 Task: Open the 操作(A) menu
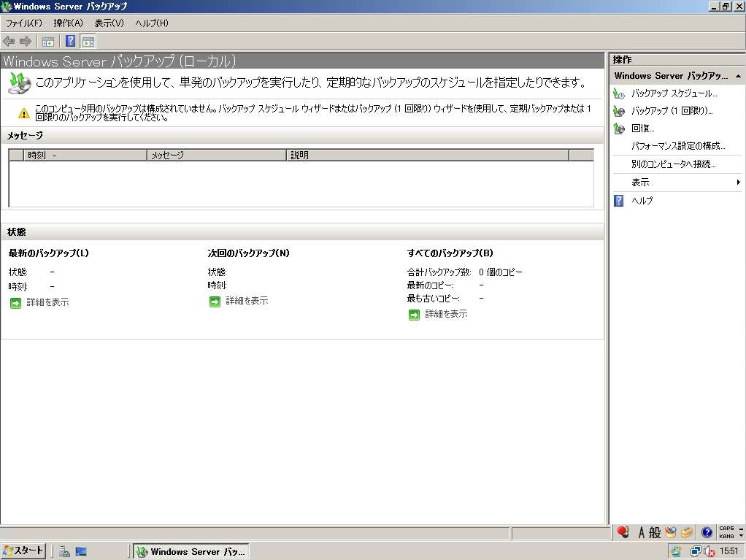68,23
